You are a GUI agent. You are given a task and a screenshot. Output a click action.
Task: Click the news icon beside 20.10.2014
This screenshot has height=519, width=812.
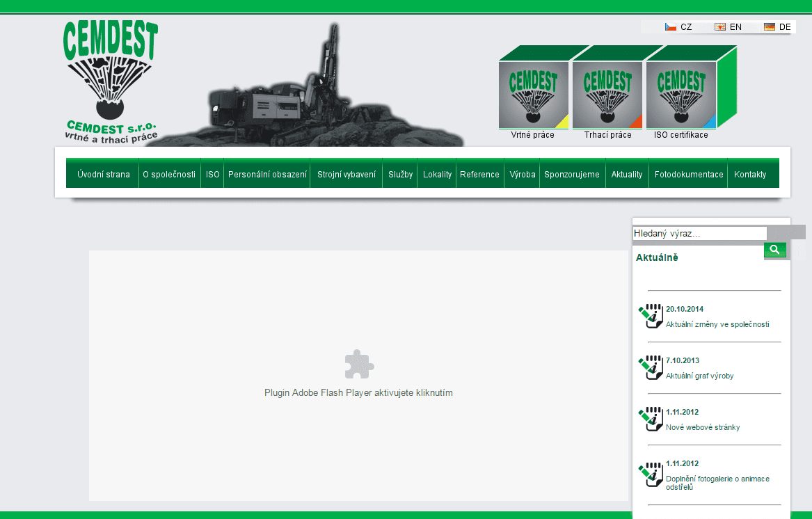(651, 316)
